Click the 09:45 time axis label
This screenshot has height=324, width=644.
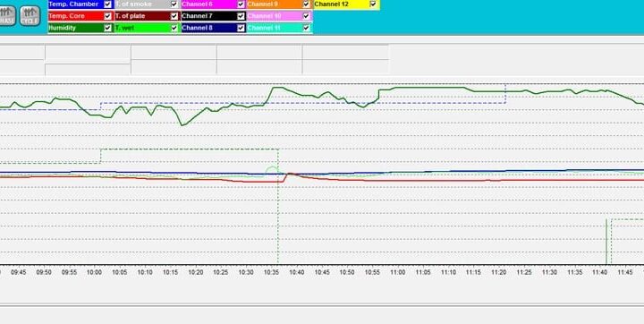click(19, 272)
